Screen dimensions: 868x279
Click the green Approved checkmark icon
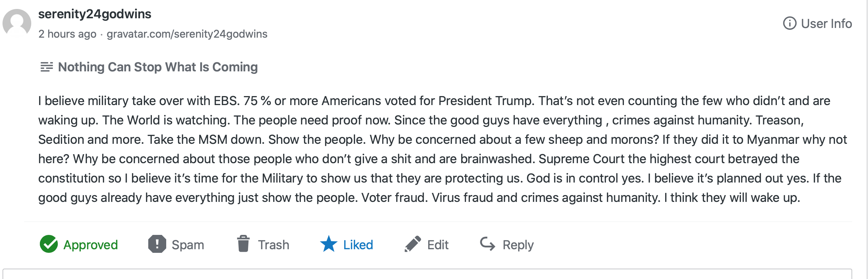point(49,244)
